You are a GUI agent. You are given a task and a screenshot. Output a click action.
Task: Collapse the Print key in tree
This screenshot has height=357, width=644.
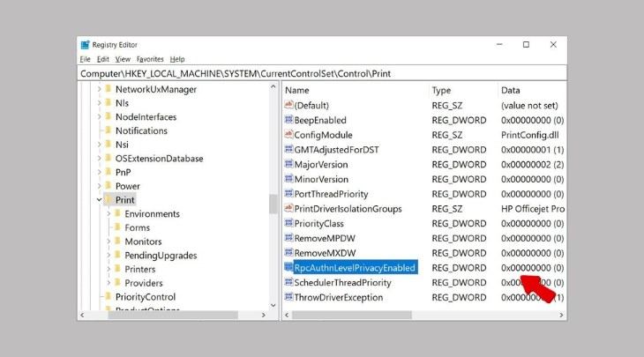click(x=99, y=200)
